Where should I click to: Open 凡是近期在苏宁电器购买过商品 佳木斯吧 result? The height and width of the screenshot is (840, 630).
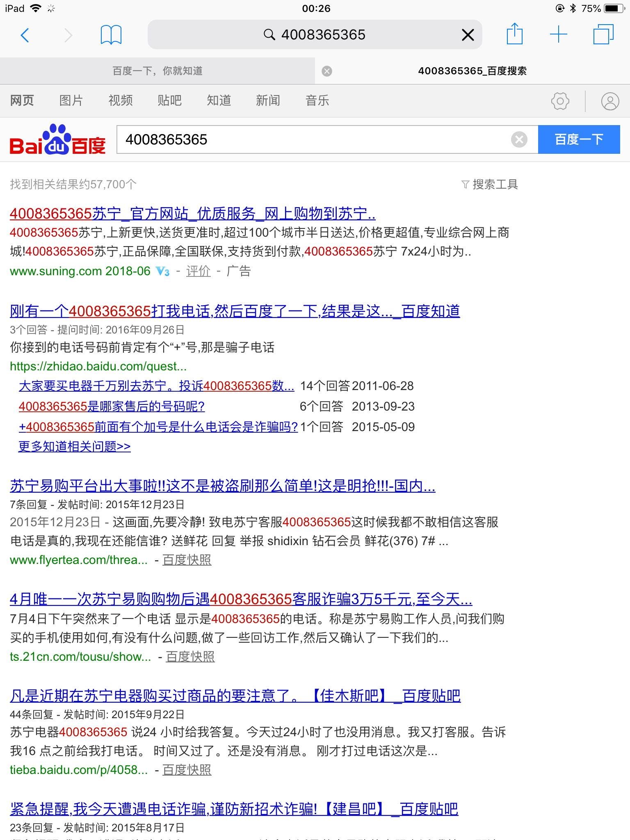(235, 696)
